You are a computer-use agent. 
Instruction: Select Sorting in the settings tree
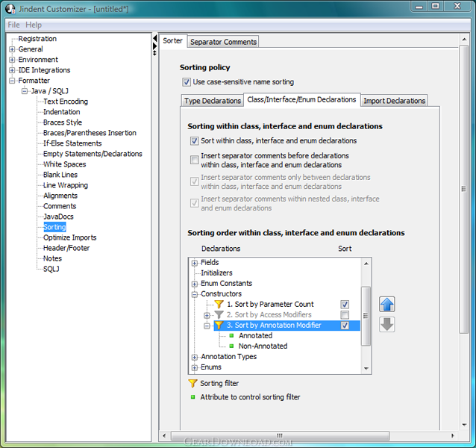point(54,227)
